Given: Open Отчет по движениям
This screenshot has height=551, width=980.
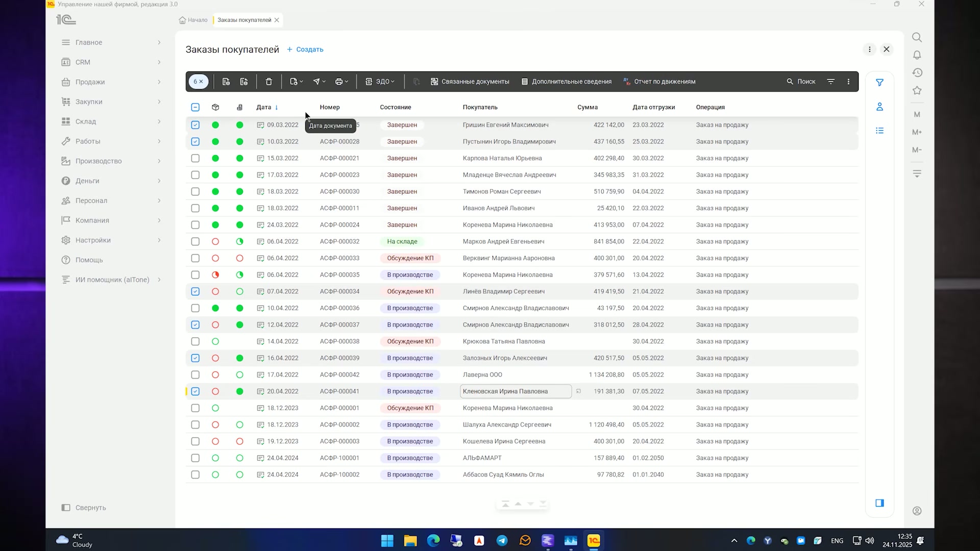Looking at the screenshot, I should tap(659, 82).
